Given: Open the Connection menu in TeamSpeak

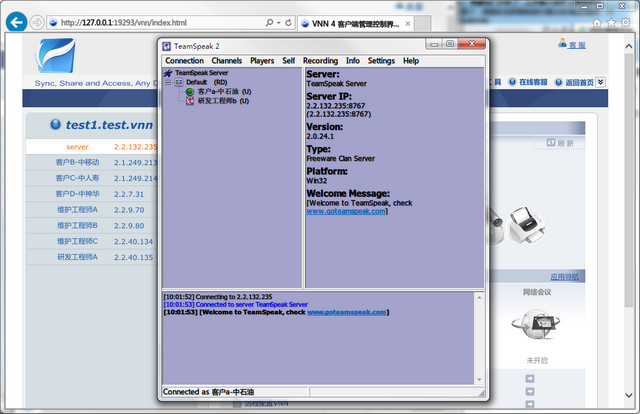Looking at the screenshot, I should 184,61.
